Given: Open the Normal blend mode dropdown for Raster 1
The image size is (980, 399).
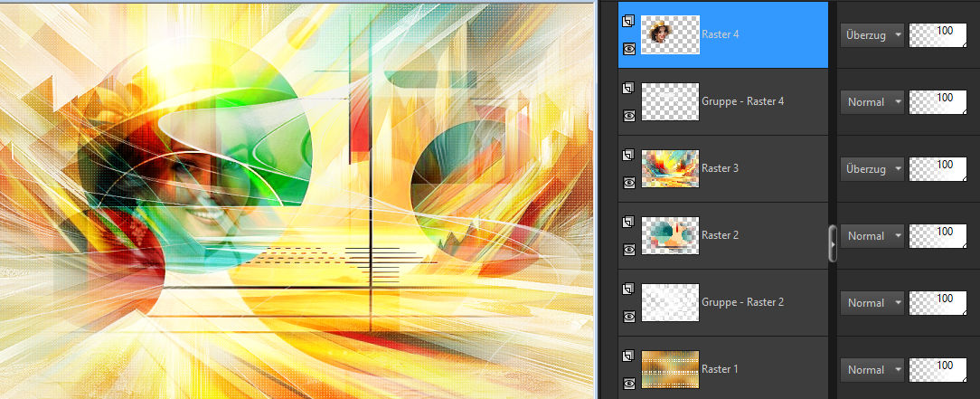Looking at the screenshot, I should click(872, 370).
